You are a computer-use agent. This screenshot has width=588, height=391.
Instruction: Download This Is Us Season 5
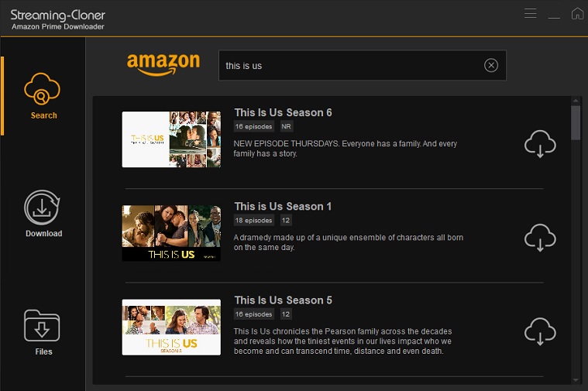coord(540,331)
